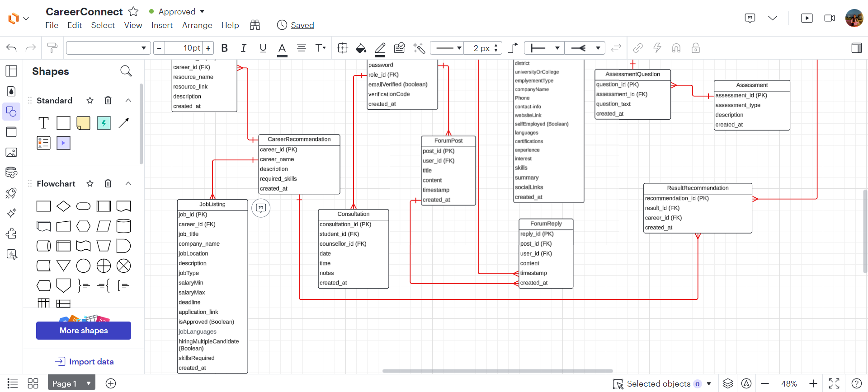Click the shape style icon

pyautogui.click(x=399, y=48)
